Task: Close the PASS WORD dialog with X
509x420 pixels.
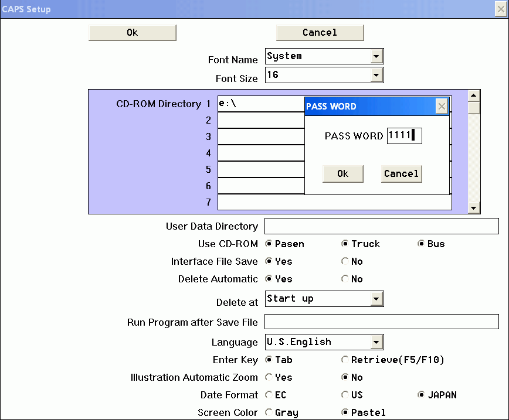Action: click(x=442, y=107)
